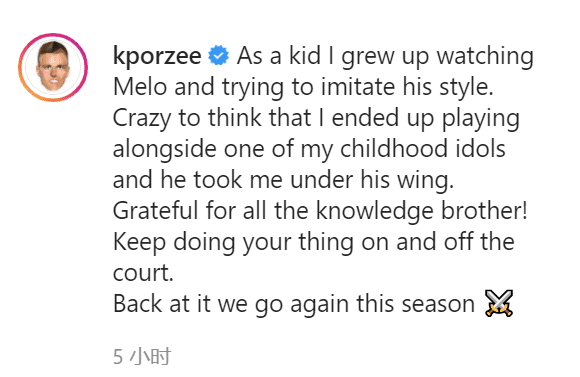This screenshot has width=580, height=377.
Task: Click the line 'Keep doing your thing on and off the'
Action: [x=314, y=242]
